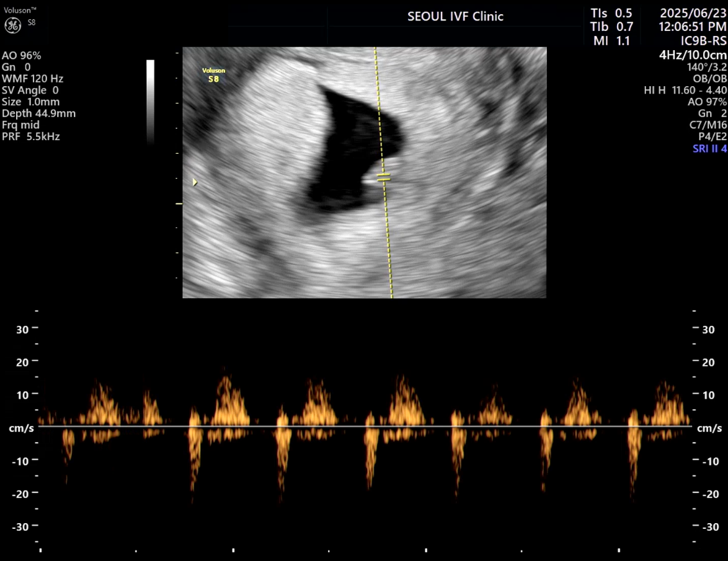
Task: Click the SRI II 4 setting
Action: (709, 149)
